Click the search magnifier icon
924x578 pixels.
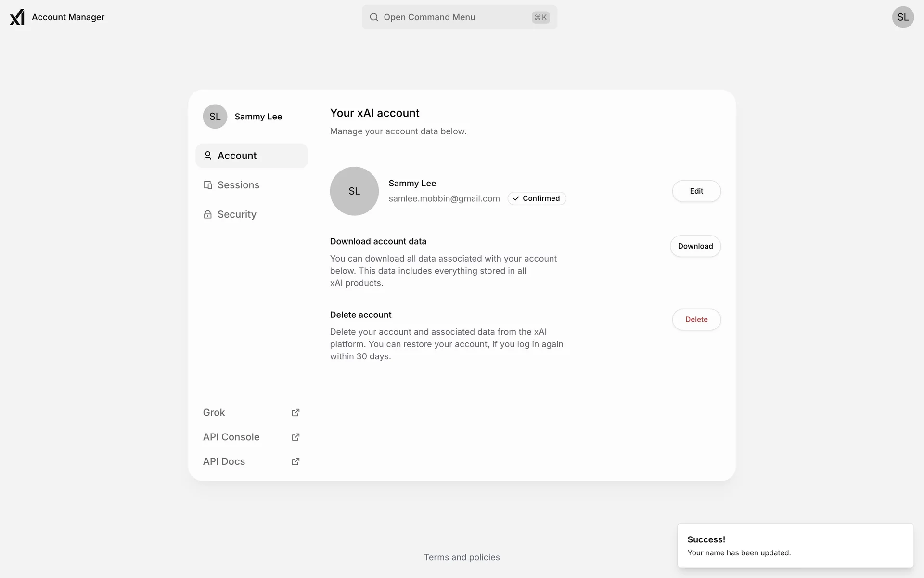click(x=373, y=17)
